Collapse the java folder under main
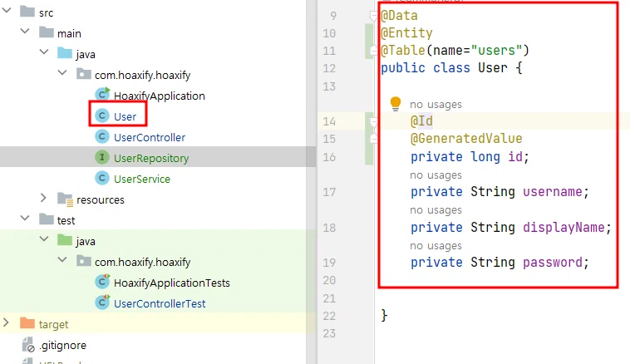The image size is (630, 364). pos(44,52)
